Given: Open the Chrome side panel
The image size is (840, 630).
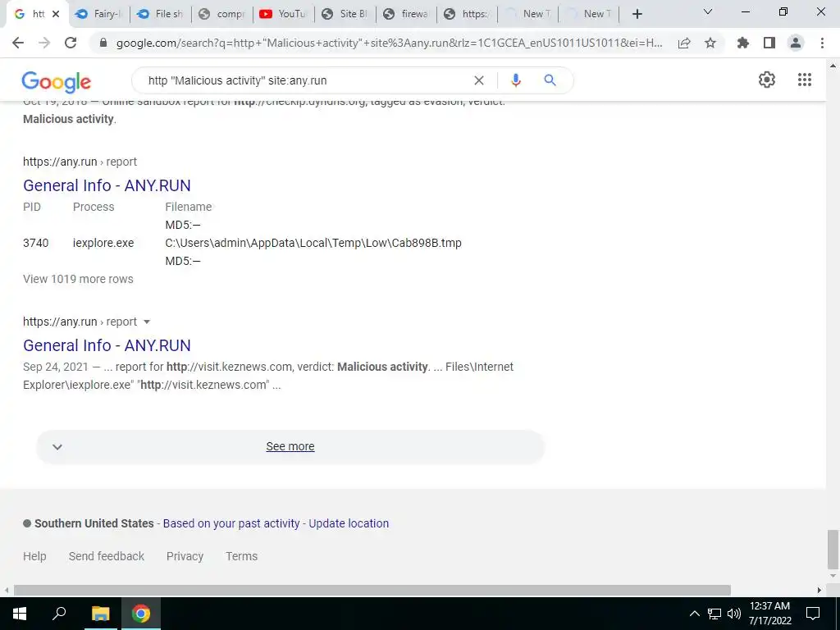Looking at the screenshot, I should (x=769, y=43).
